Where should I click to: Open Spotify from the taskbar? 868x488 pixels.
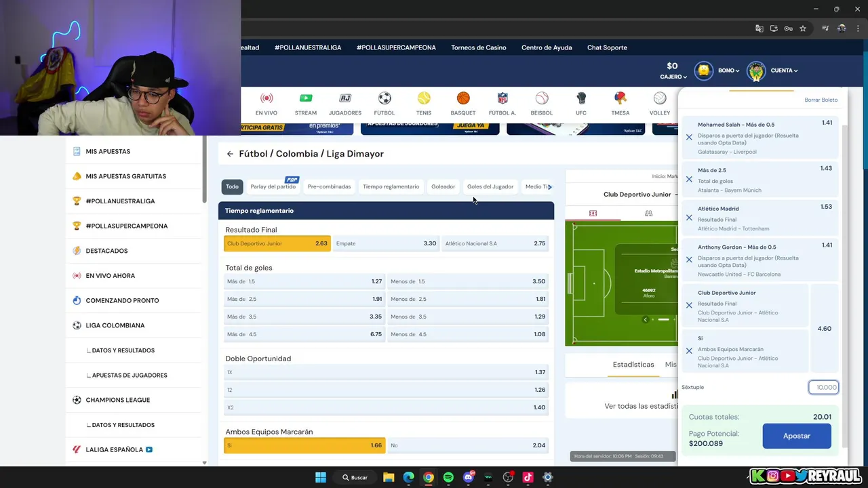[448, 477]
